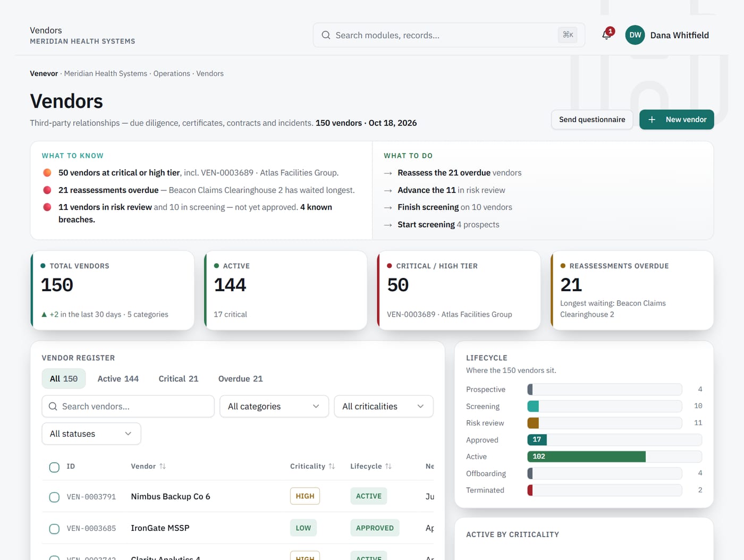Screen dimensions: 744x560
Task: Click vendor ID VEN-0003791
Action: coord(91,497)
